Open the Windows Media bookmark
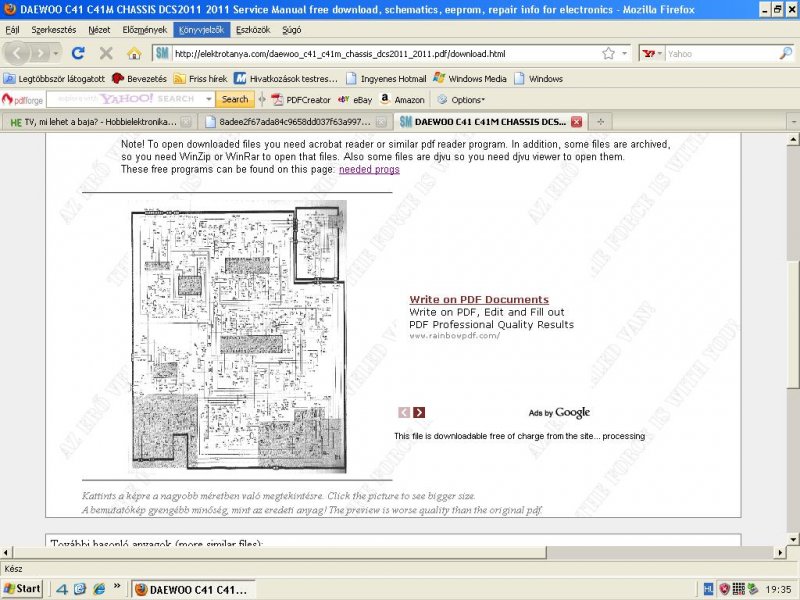800x600 pixels. tap(470, 79)
